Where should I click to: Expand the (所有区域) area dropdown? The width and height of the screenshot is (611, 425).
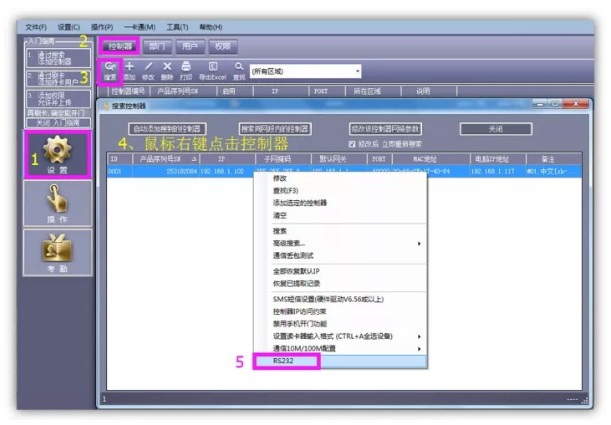(x=357, y=71)
